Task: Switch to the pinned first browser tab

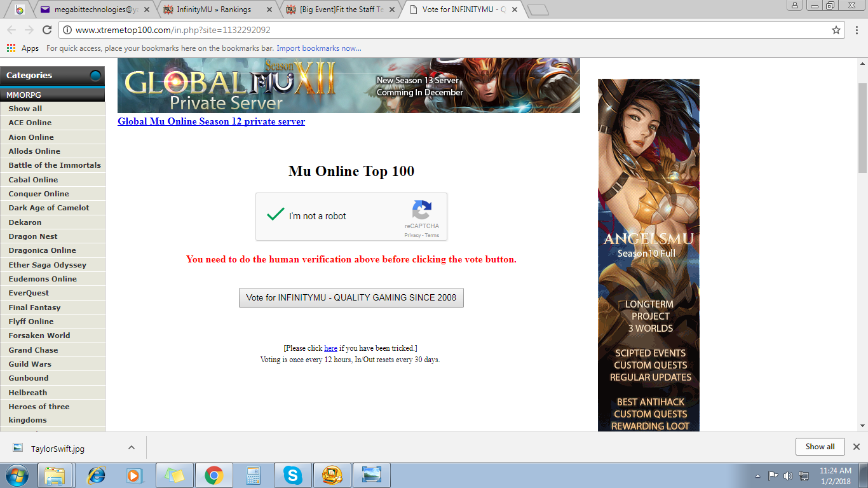Action: (x=20, y=10)
